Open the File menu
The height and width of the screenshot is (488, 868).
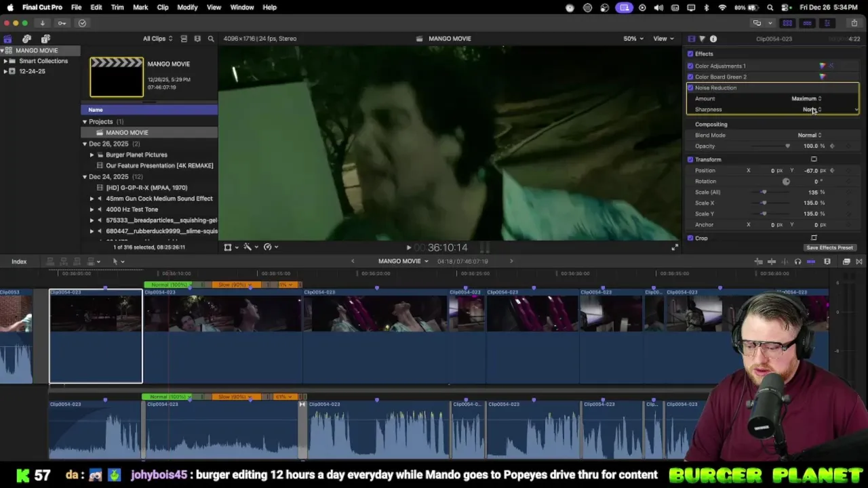(x=76, y=7)
